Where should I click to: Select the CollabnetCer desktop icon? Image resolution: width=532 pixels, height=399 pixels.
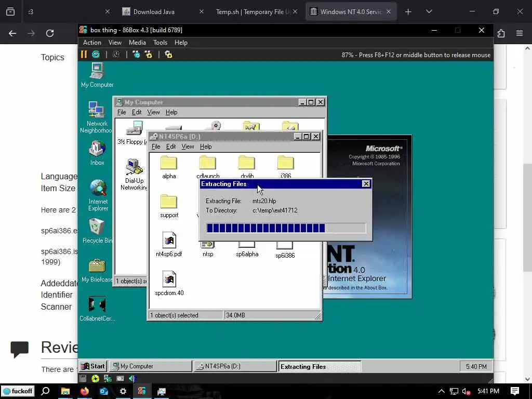coord(97,309)
